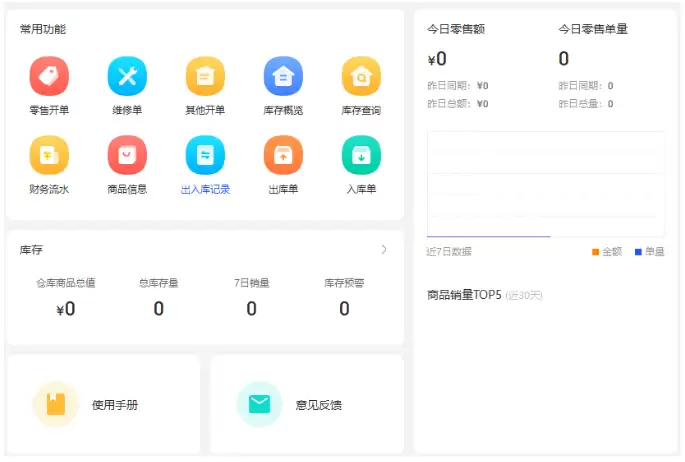This screenshot has width=685, height=462.
Task: Open 库存概览 inventory overview icon
Action: tap(283, 76)
